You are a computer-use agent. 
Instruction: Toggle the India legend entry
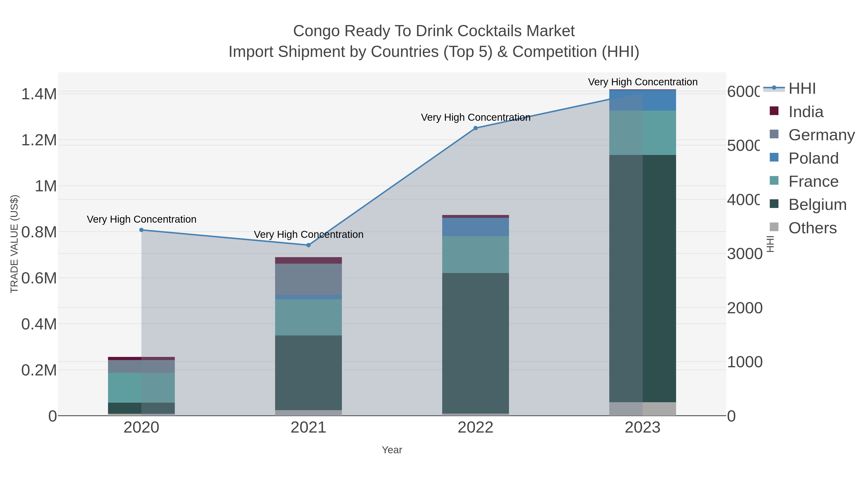(x=797, y=112)
